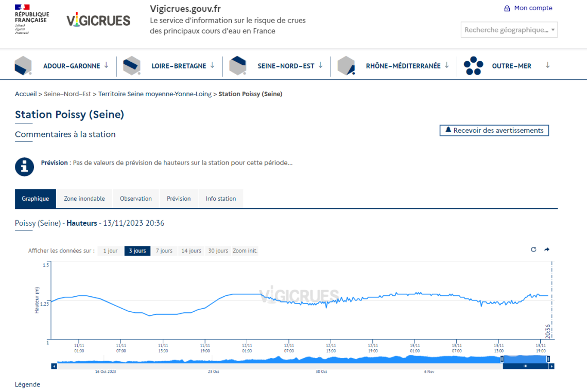Open the Adour-Garonne menu label

[x=72, y=66]
